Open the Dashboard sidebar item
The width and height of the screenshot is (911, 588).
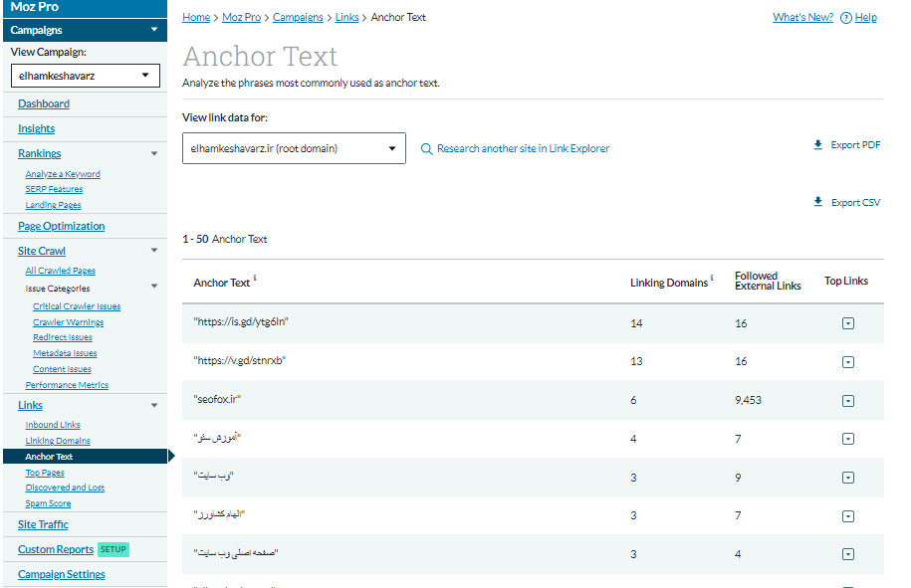pyautogui.click(x=44, y=103)
